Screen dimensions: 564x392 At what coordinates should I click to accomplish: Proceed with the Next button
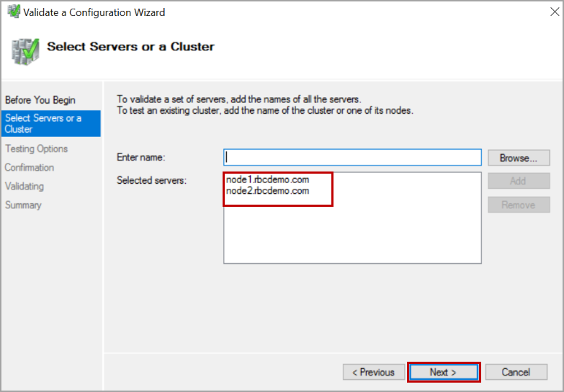point(443,372)
